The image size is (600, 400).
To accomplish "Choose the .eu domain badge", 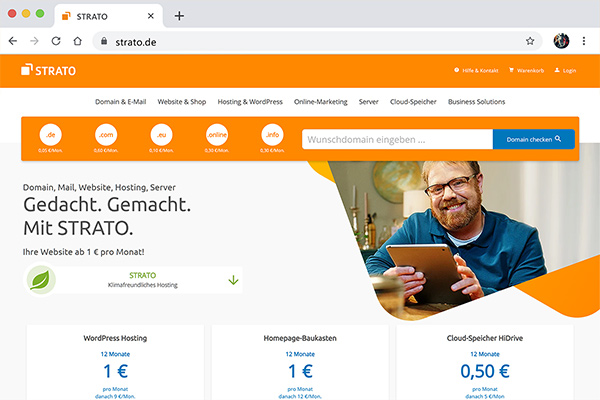I will 160,135.
